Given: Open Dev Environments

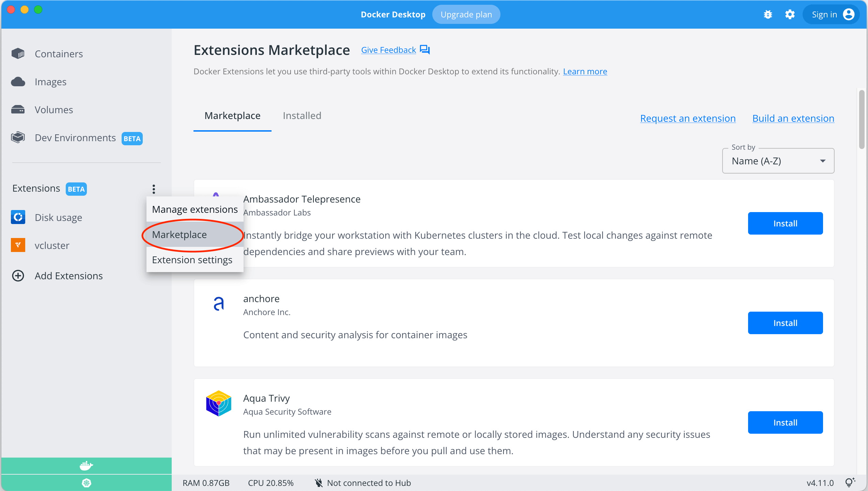Looking at the screenshot, I should point(75,137).
